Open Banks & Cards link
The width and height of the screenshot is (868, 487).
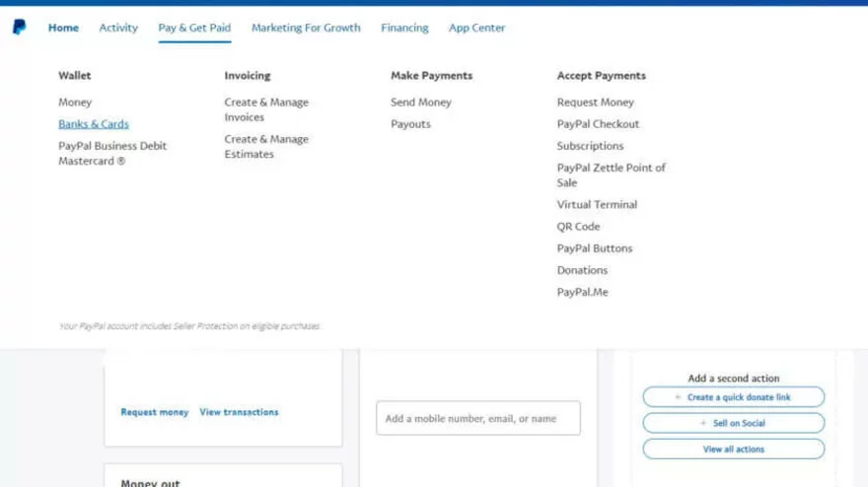coord(94,124)
